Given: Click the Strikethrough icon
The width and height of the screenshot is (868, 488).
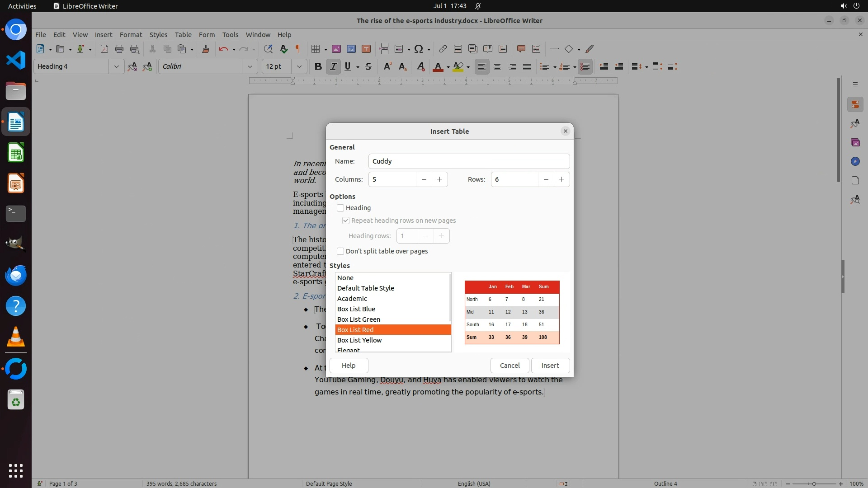Looking at the screenshot, I should 368,66.
